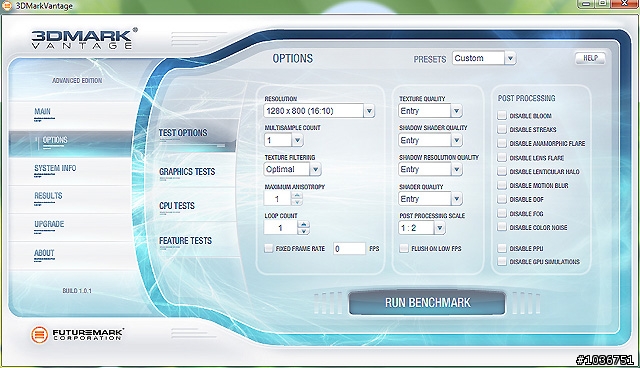The image size is (640, 368).
Task: Click the 3DMarkVantage title bar icon
Action: click(x=7, y=6)
